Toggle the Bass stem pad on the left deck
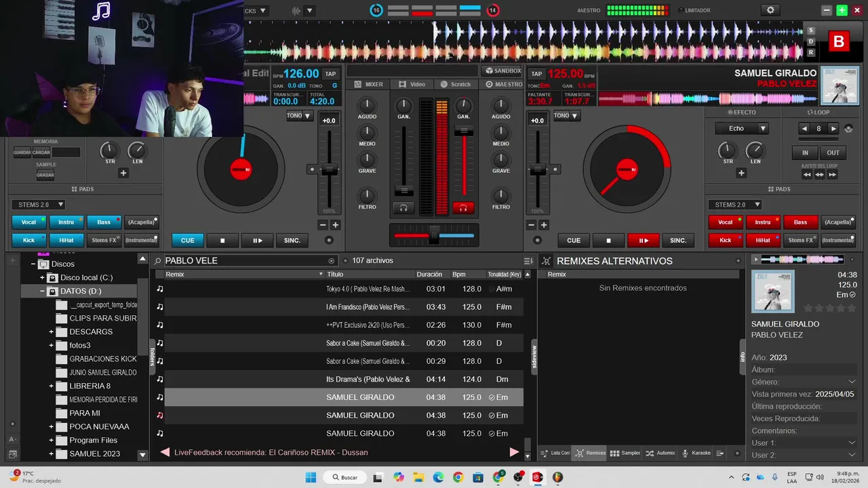Screen dimensions: 868x488 click(x=104, y=222)
